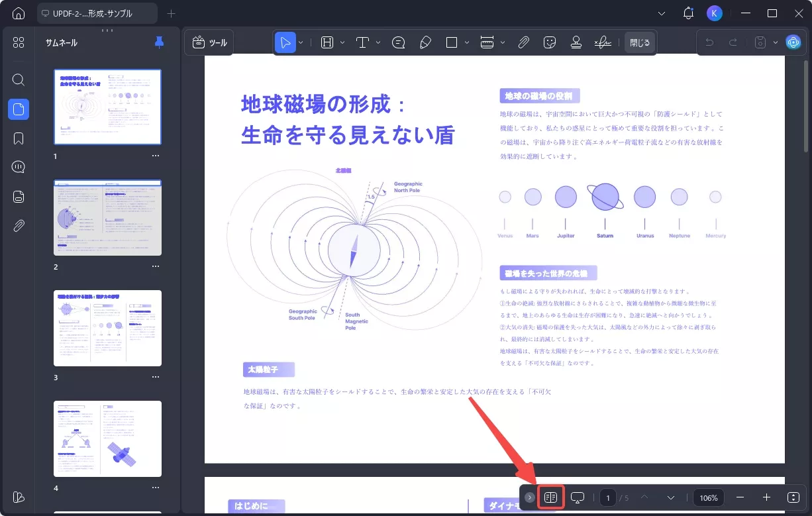
Task: Open the comment speech bubble tool
Action: click(398, 42)
